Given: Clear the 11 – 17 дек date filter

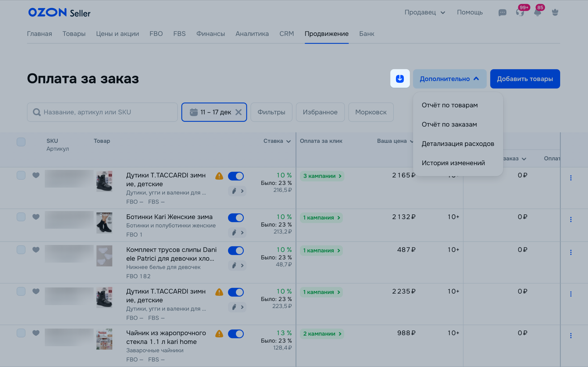Looking at the screenshot, I should 239,112.
